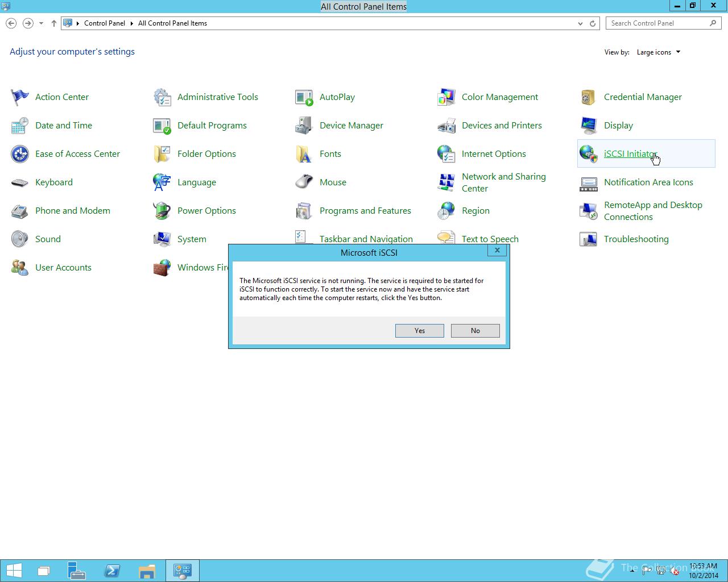Screen dimensions: 728x582
Task: Open the Sound speaker icon
Action: click(20, 239)
